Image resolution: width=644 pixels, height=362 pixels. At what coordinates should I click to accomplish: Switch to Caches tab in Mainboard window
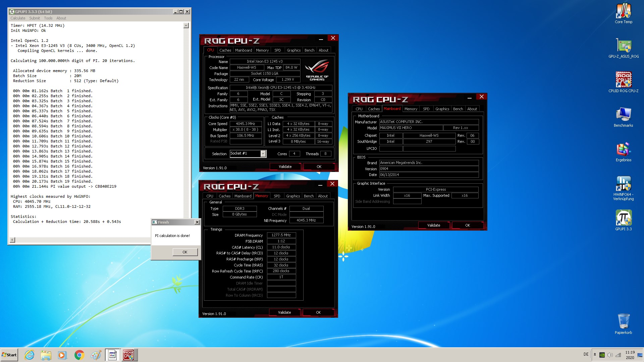point(374,109)
